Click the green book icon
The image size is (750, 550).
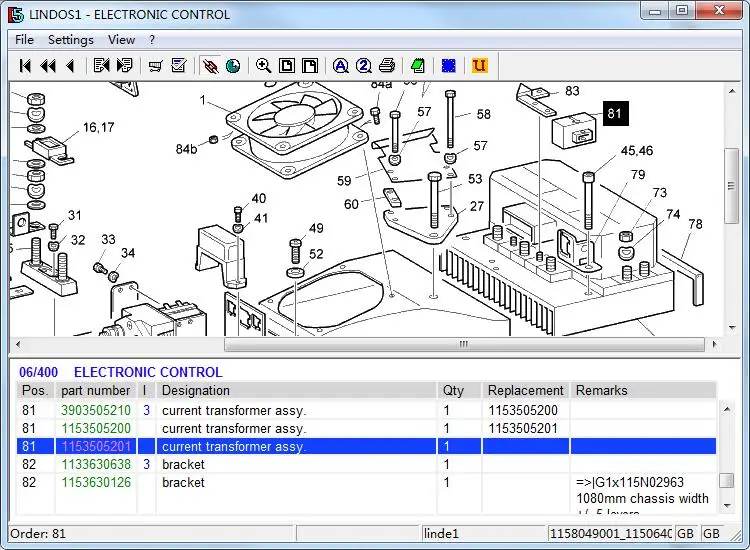tap(418, 66)
